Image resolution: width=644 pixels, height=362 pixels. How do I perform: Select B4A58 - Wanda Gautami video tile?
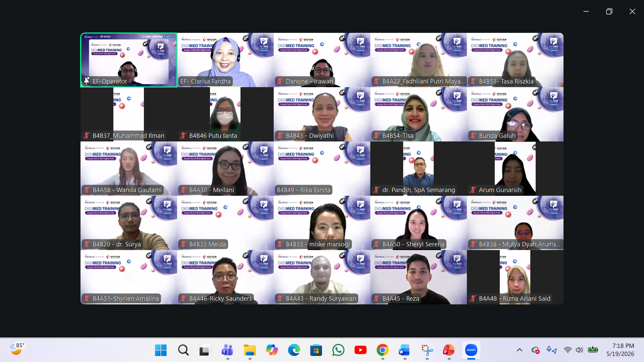[129, 169]
